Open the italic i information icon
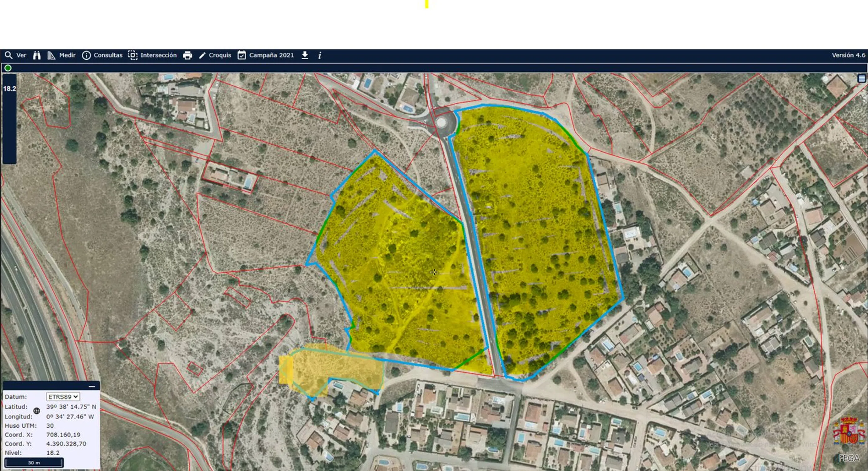This screenshot has width=868, height=471. coord(319,55)
